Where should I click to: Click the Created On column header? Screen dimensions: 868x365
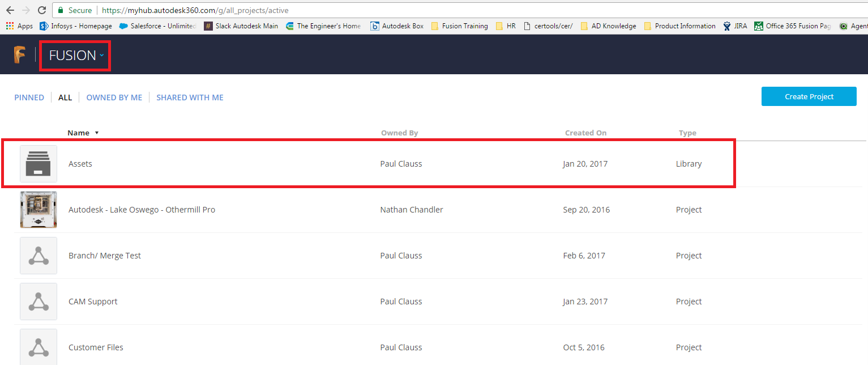coord(585,133)
